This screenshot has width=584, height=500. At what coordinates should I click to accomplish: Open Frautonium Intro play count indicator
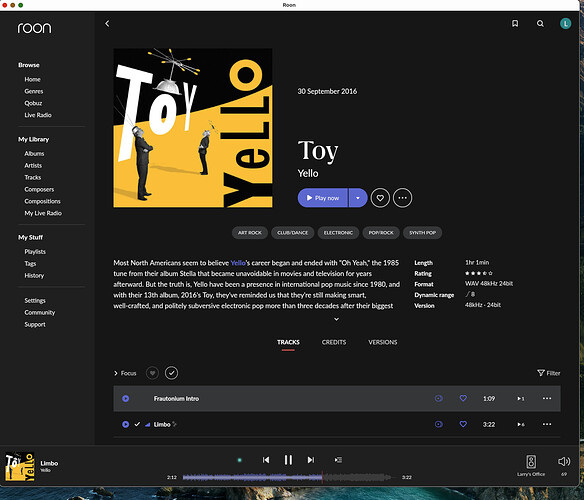(x=521, y=398)
